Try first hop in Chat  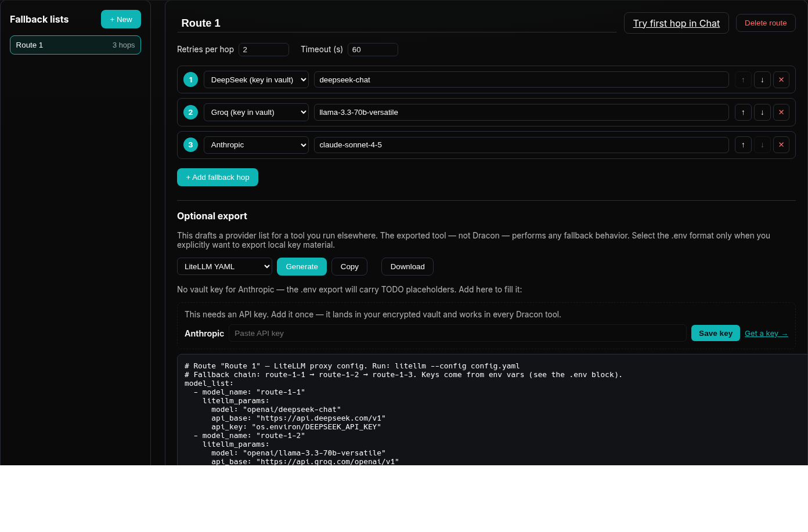click(676, 23)
